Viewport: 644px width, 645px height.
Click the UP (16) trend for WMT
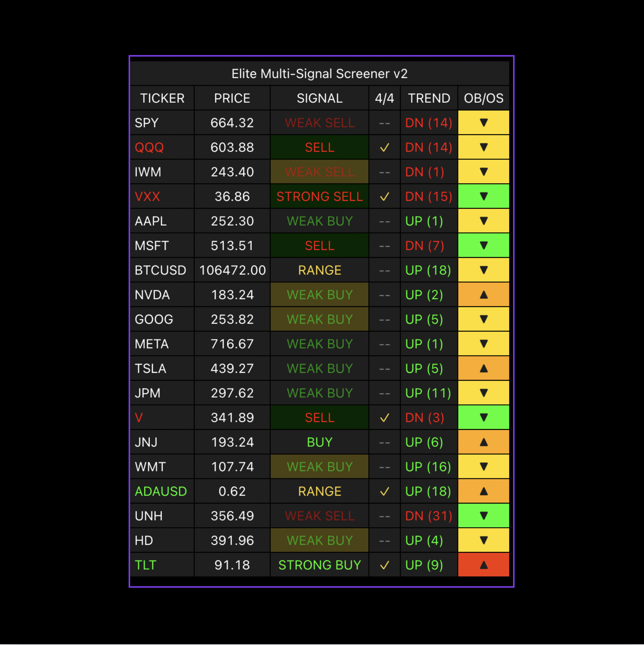pos(428,467)
